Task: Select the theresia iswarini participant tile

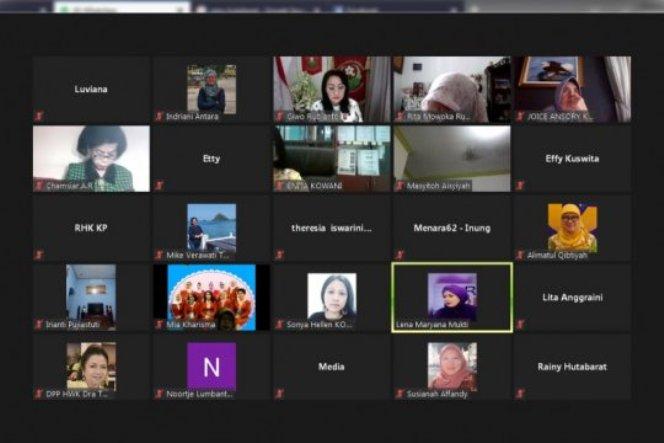Action: point(331,228)
